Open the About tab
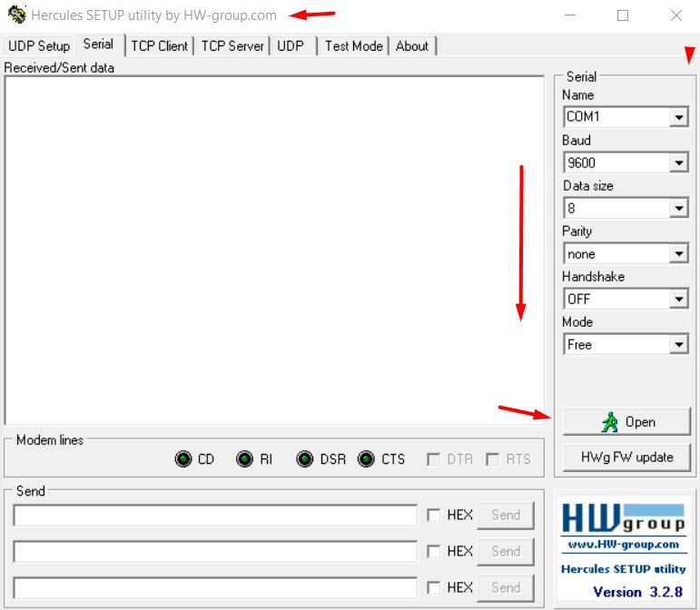Image resolution: width=700 pixels, height=610 pixels. tap(411, 46)
